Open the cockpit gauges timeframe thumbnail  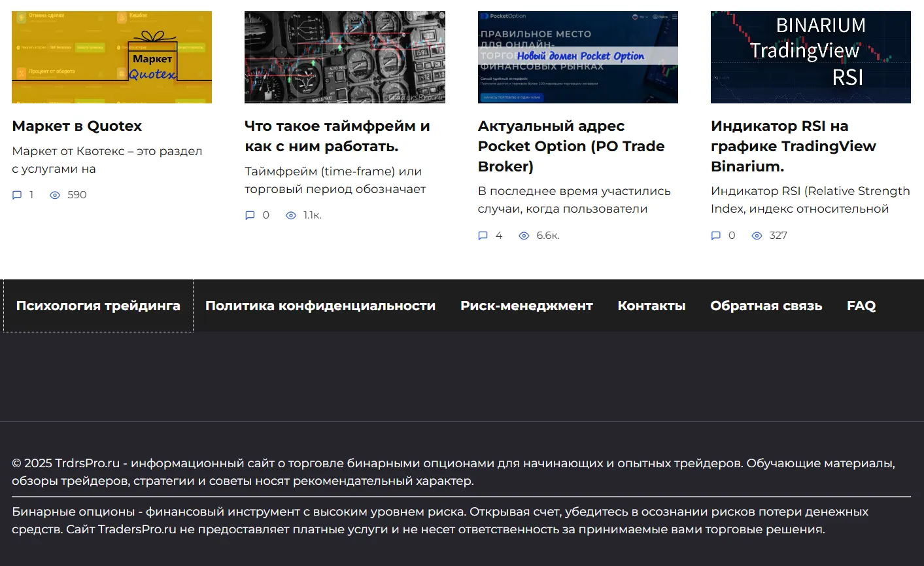345,57
